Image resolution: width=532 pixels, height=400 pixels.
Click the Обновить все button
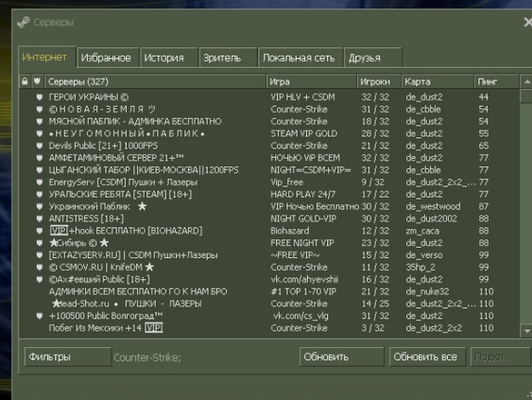tap(427, 357)
